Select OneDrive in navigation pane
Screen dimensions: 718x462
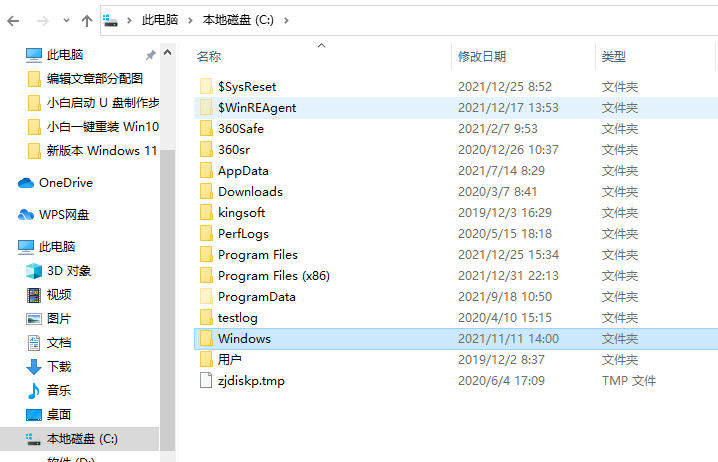(x=64, y=182)
